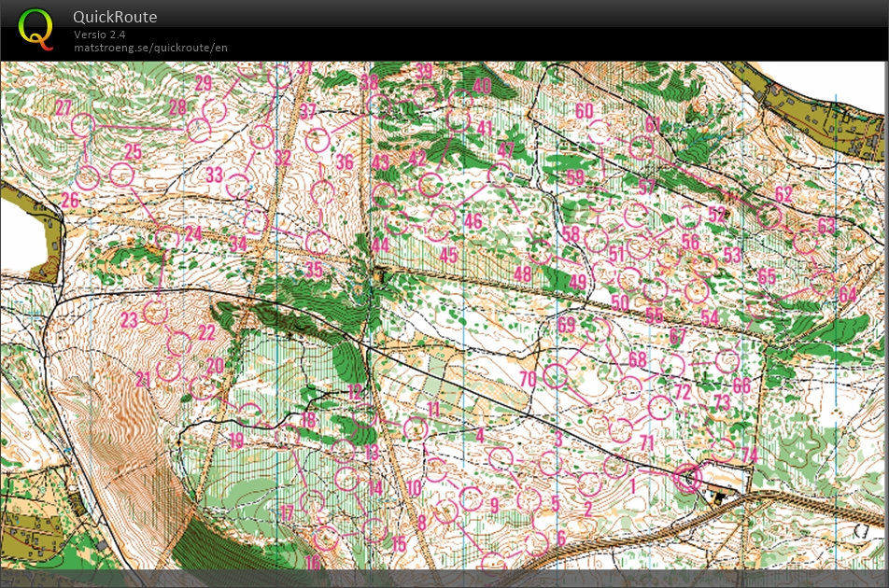Select control number 11 marker
Image resolution: width=889 pixels, height=588 pixels.
[x=416, y=428]
